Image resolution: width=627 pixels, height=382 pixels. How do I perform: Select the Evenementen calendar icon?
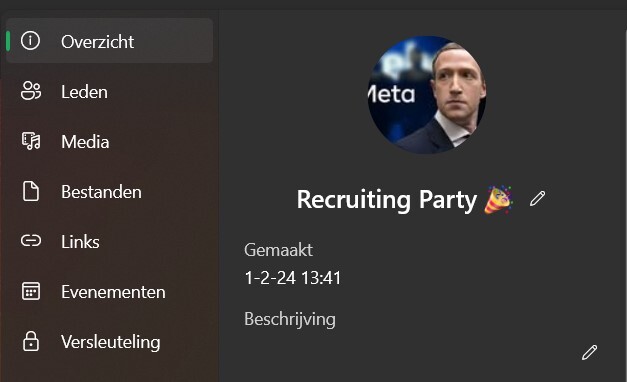tap(31, 291)
